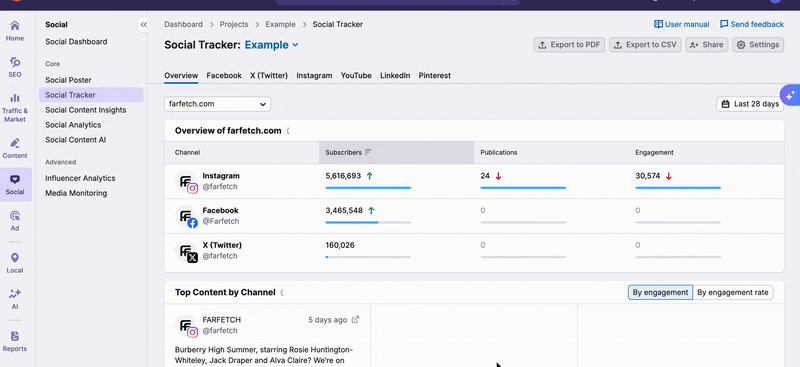This screenshot has width=800, height=367.
Task: Click info icon next to Overview of farfetch.com
Action: click(x=288, y=131)
